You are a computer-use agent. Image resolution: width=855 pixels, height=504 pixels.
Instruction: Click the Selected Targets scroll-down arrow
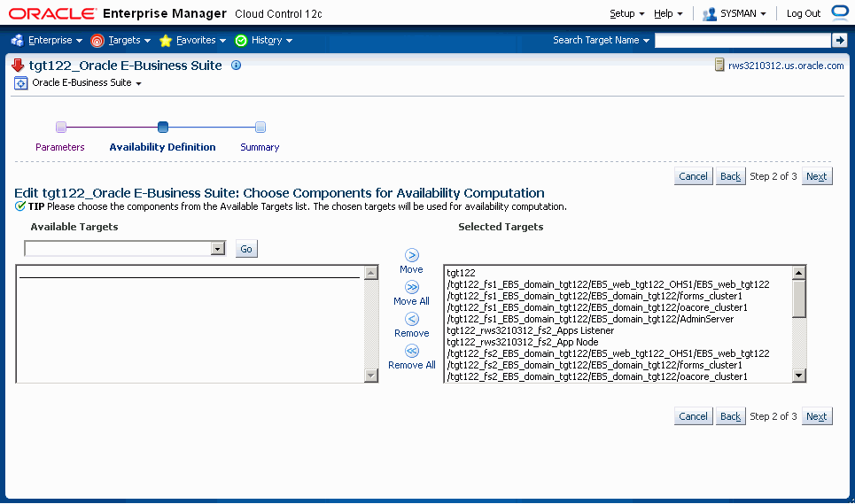click(799, 375)
